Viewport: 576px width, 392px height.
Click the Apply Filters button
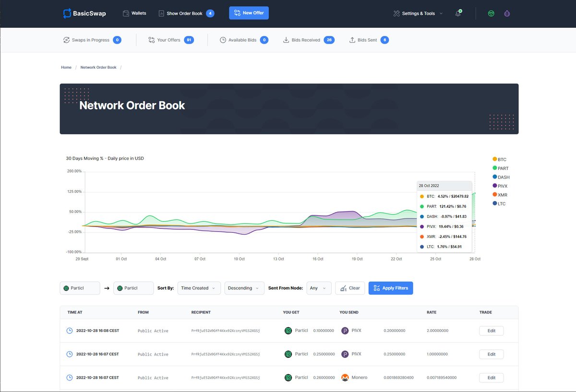pos(391,288)
